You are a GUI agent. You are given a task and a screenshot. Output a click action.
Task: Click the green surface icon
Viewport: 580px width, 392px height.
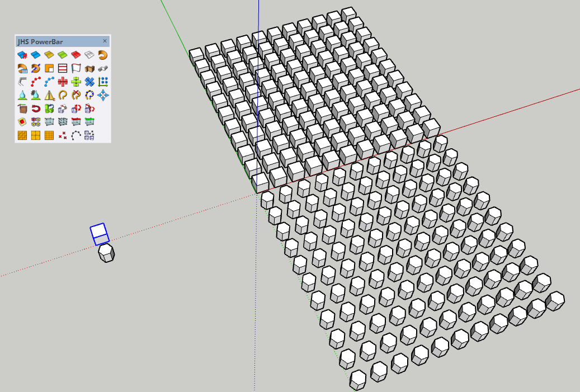(x=63, y=55)
